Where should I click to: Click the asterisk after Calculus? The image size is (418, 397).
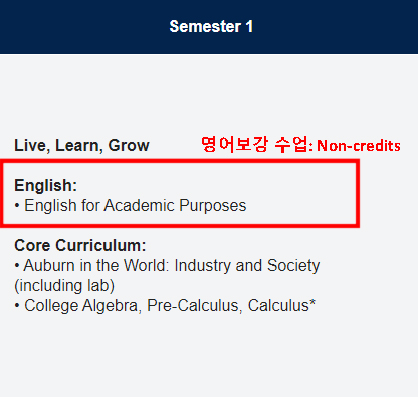tap(312, 303)
